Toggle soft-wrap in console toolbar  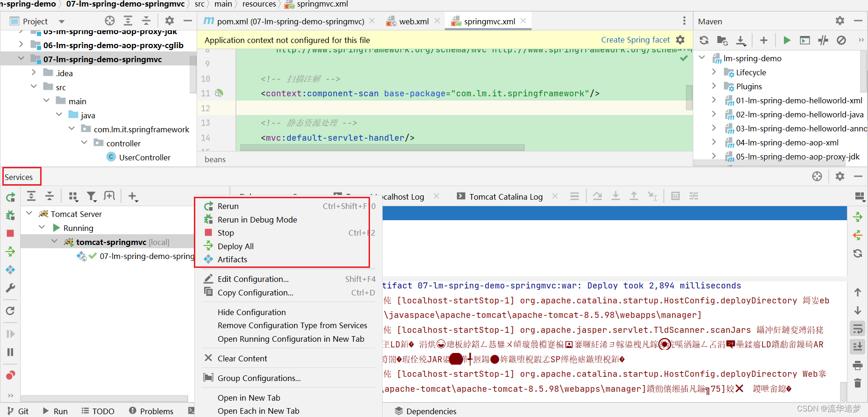coord(858,329)
